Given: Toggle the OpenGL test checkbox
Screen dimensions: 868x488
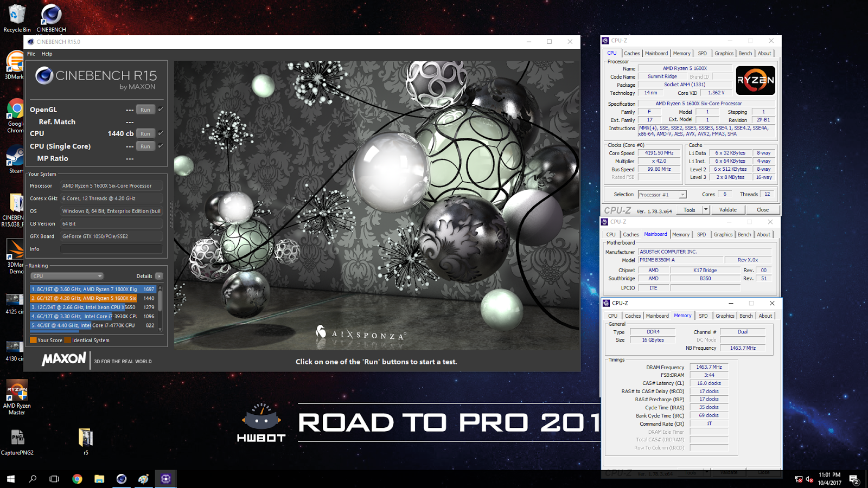Looking at the screenshot, I should pos(161,109).
